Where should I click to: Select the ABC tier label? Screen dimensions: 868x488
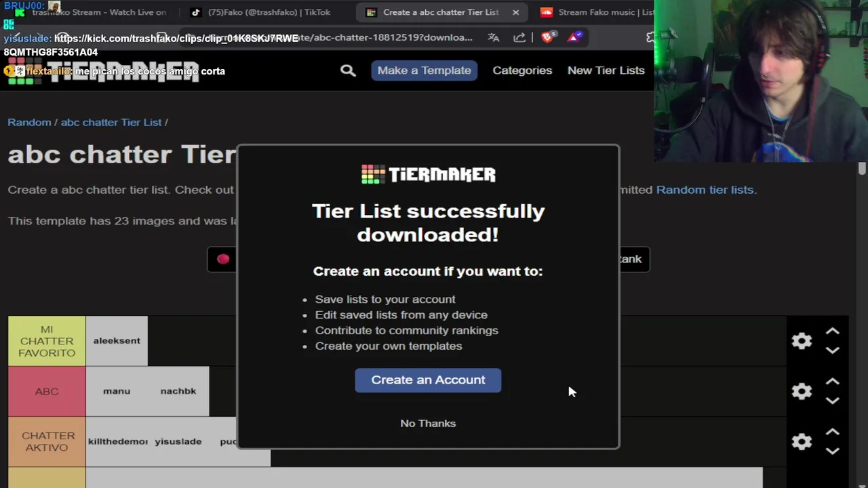pos(47,391)
